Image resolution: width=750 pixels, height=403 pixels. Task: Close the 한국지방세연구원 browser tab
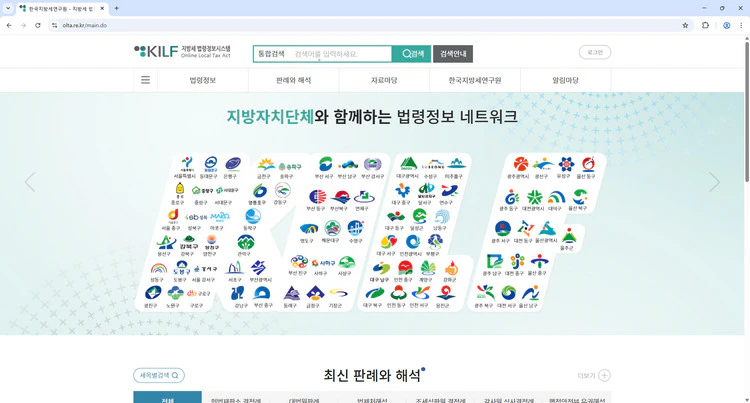(102, 8)
